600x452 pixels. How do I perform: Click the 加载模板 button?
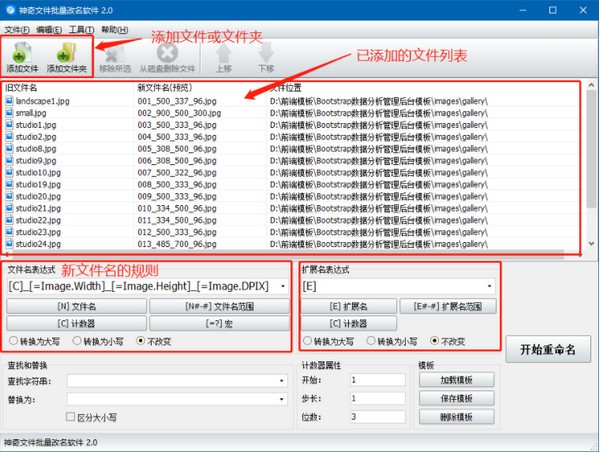pos(457,380)
